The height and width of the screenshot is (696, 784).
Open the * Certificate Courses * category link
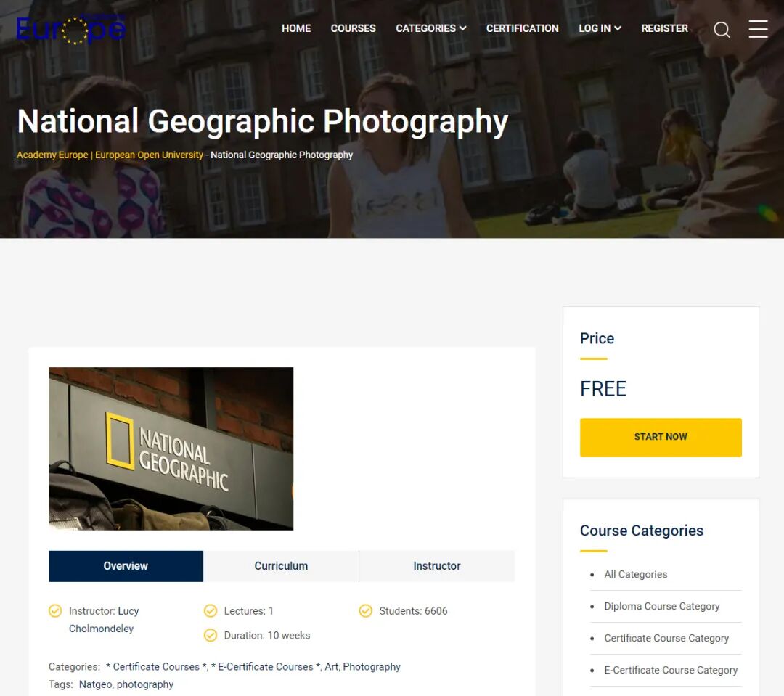tap(157, 666)
